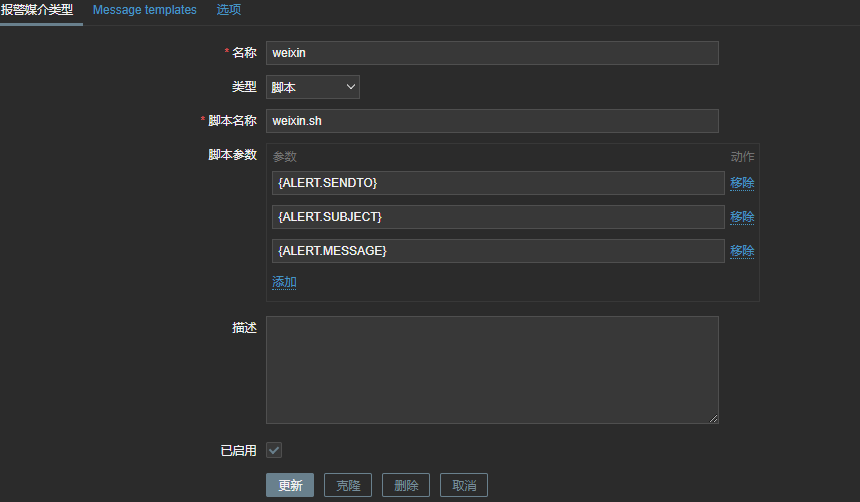Open the 类型 dropdown showing 脚本
The image size is (860, 502).
[312, 87]
